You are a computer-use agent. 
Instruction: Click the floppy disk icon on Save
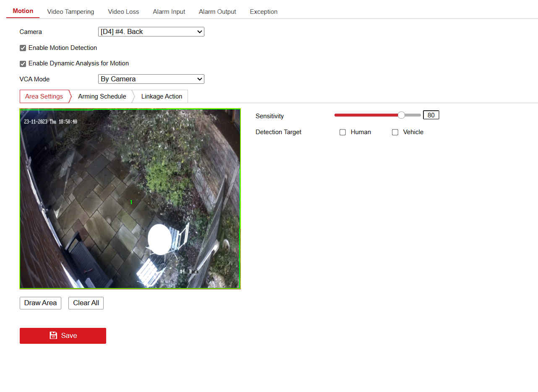tap(53, 335)
